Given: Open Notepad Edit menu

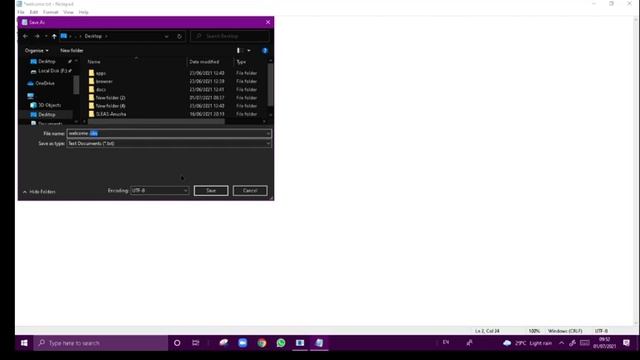Looking at the screenshot, I should [34, 12].
